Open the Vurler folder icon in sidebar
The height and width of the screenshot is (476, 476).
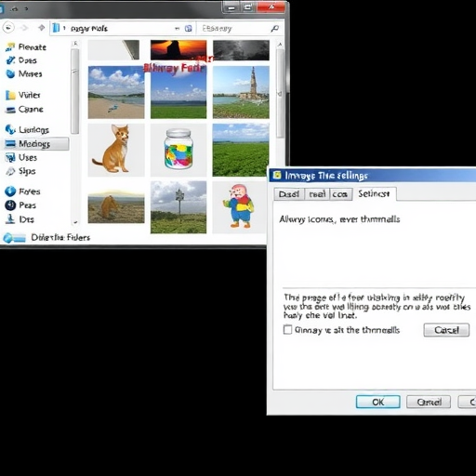(x=10, y=95)
